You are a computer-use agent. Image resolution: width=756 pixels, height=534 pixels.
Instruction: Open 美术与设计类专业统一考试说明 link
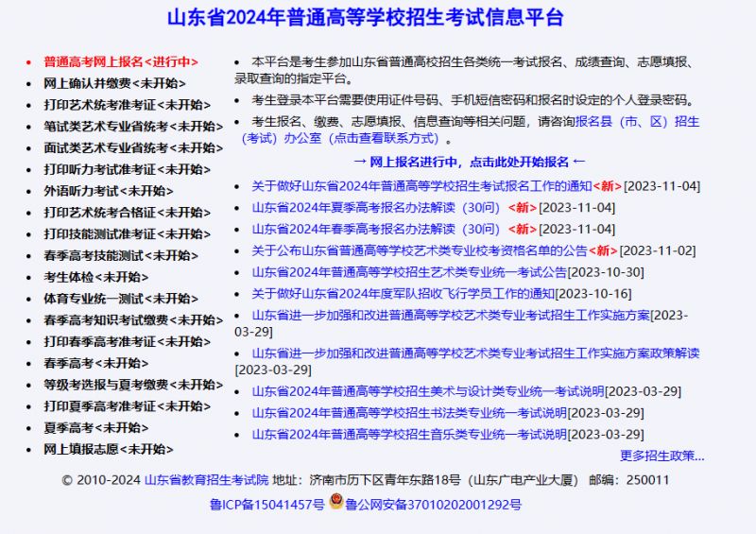coord(428,391)
